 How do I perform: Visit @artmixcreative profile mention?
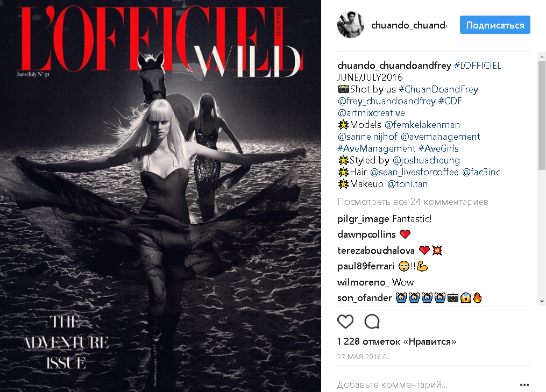tap(371, 113)
